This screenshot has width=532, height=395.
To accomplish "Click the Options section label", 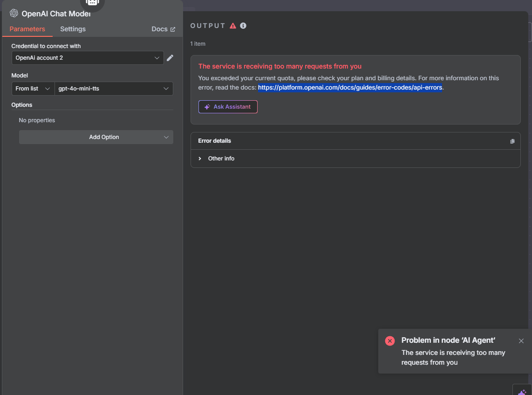I will pos(22,105).
